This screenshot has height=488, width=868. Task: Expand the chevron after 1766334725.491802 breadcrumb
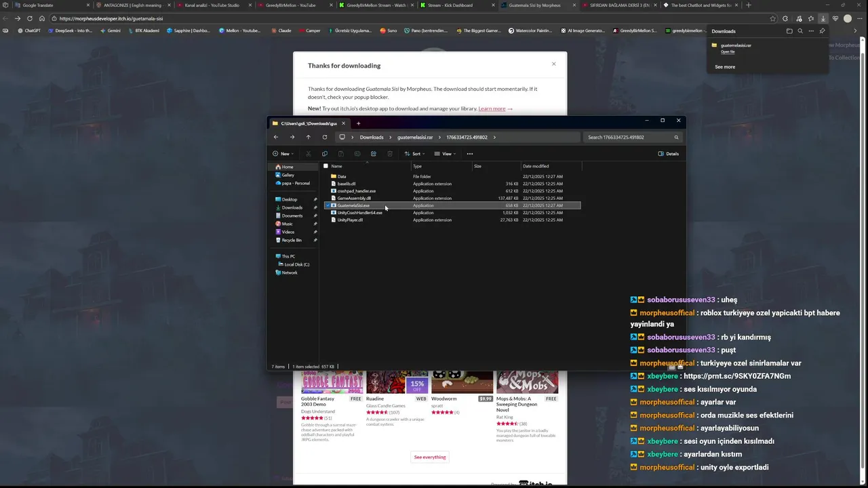coord(494,137)
